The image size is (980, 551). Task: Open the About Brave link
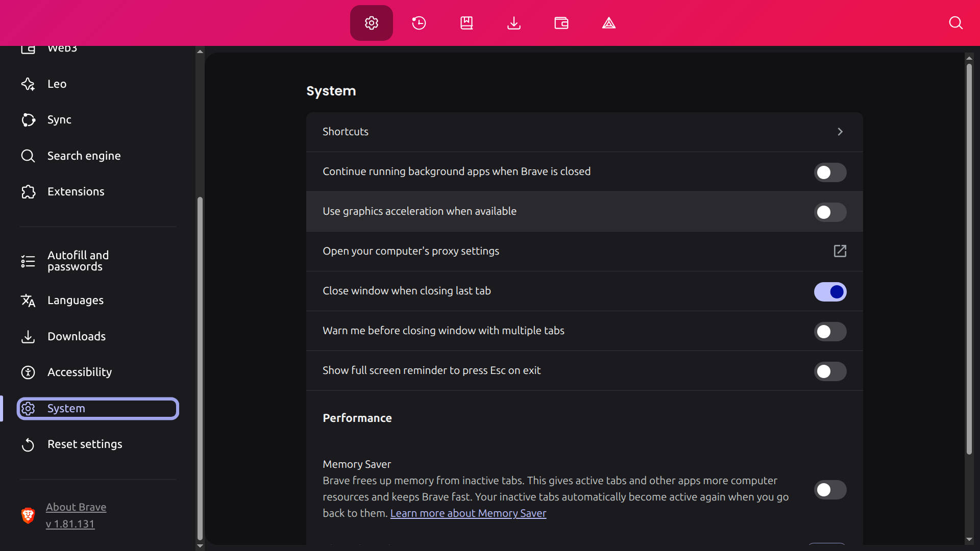click(76, 507)
